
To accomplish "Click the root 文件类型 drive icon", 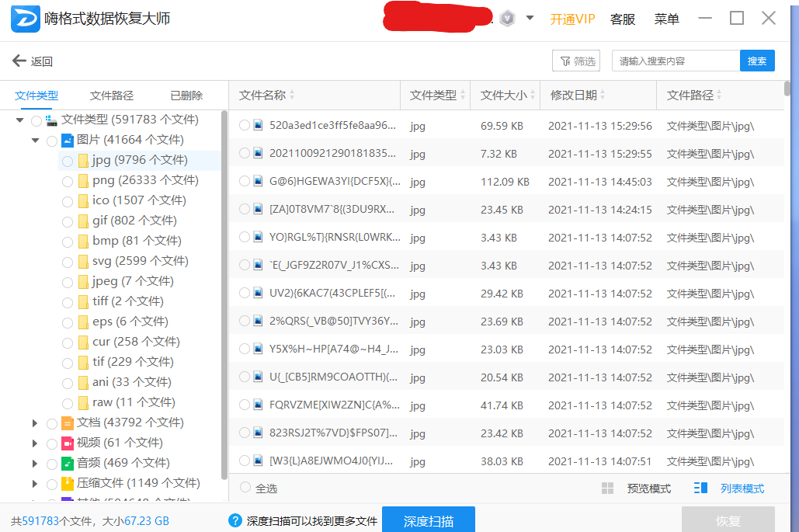I will [x=51, y=120].
